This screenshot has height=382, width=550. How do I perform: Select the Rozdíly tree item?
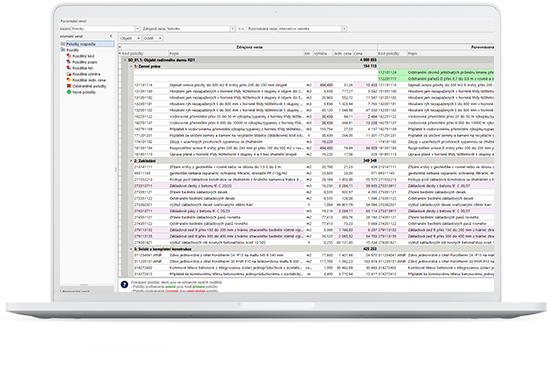tap(72, 50)
